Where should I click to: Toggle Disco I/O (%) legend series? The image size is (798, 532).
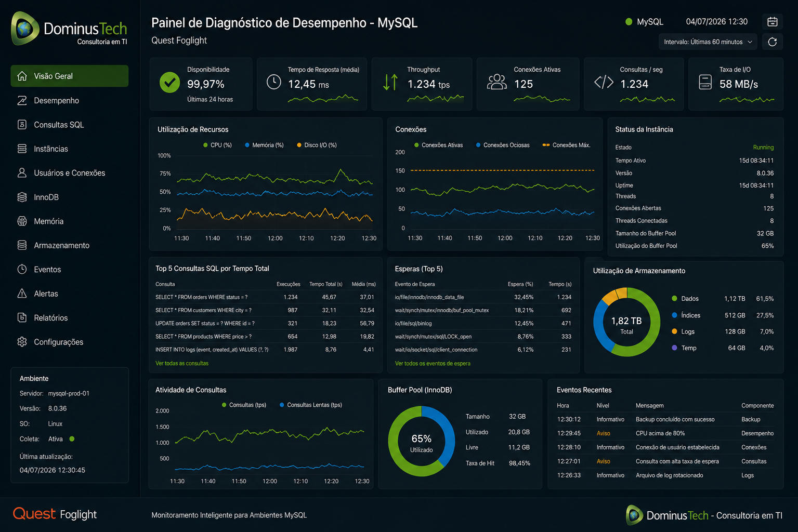pos(317,145)
